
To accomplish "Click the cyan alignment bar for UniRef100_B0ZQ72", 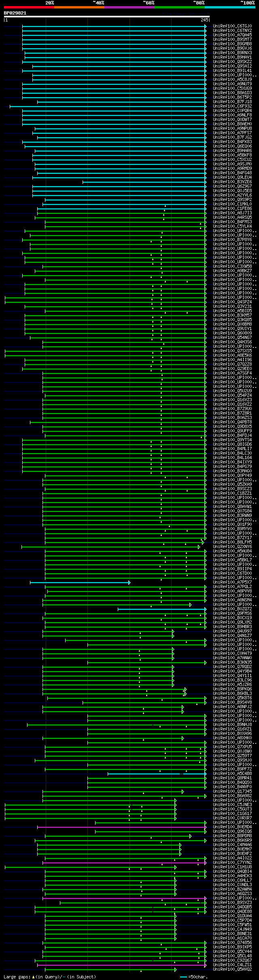I will pyautogui.click(x=162, y=609).
